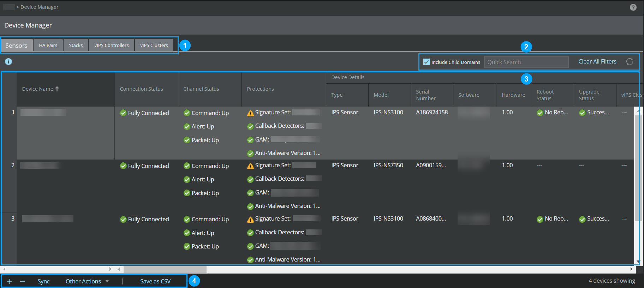Click Device Name sort arrow icon
This screenshot has height=288, width=644.
57,89
